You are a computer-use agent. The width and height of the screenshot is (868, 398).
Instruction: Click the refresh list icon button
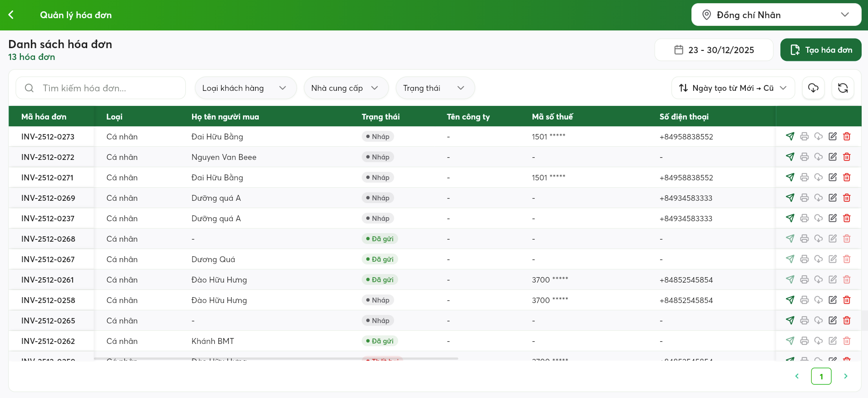pyautogui.click(x=843, y=88)
